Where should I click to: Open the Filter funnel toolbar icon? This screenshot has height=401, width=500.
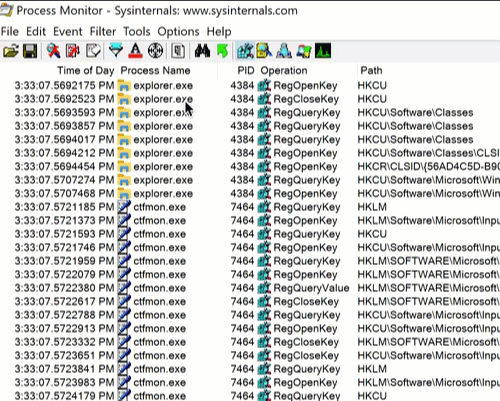(116, 51)
